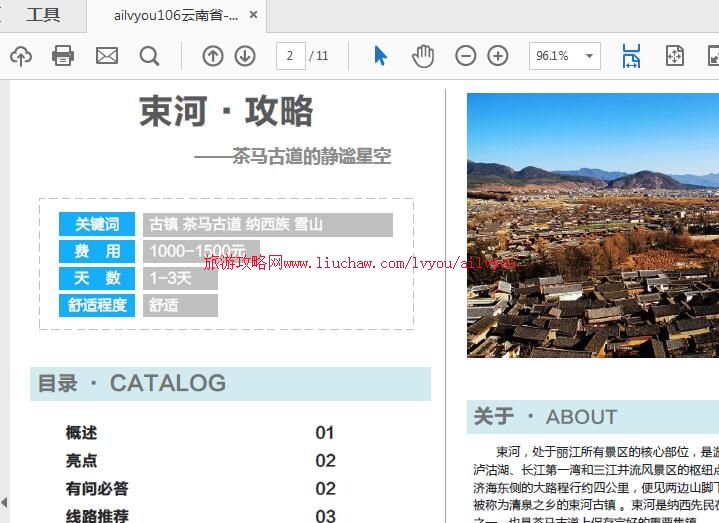The width and height of the screenshot is (719, 523).
Task: Go to next page arrow
Action: pyautogui.click(x=245, y=56)
